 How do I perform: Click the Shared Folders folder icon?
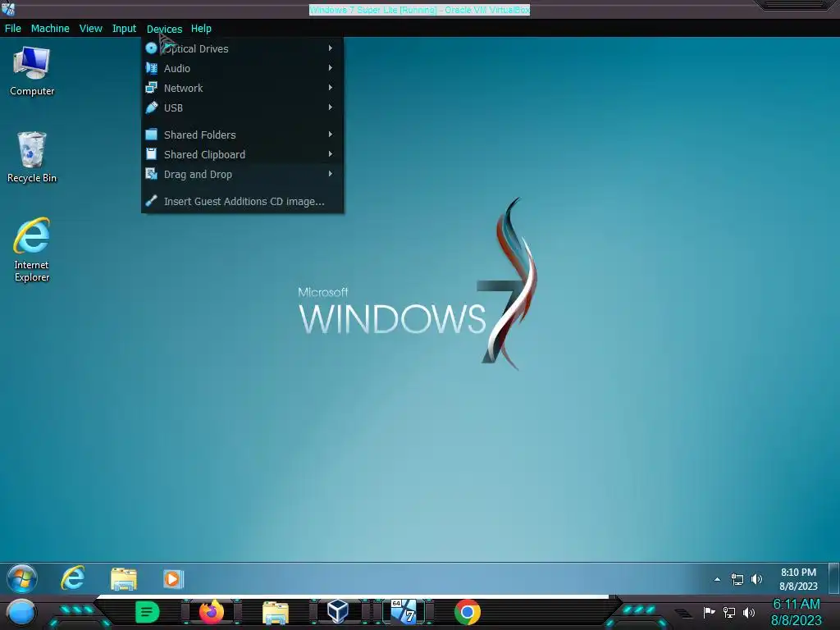(x=152, y=134)
